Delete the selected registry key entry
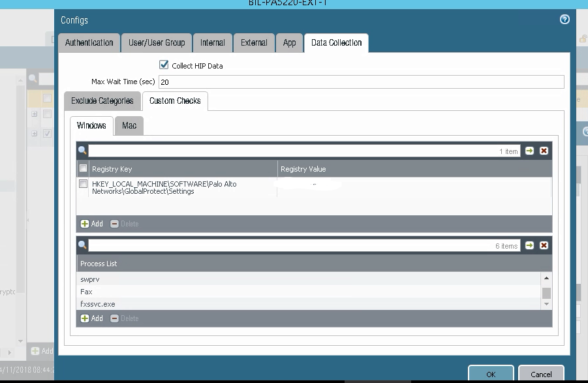The width and height of the screenshot is (588, 383). 125,224
